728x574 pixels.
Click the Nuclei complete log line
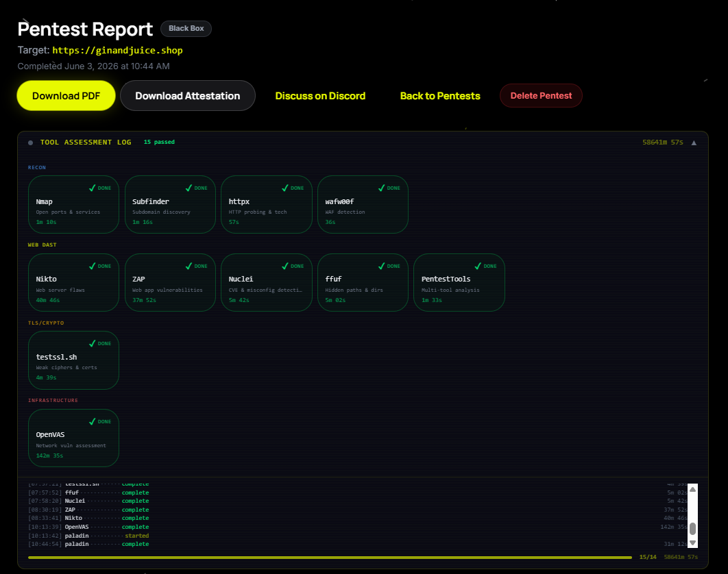[x=358, y=501]
